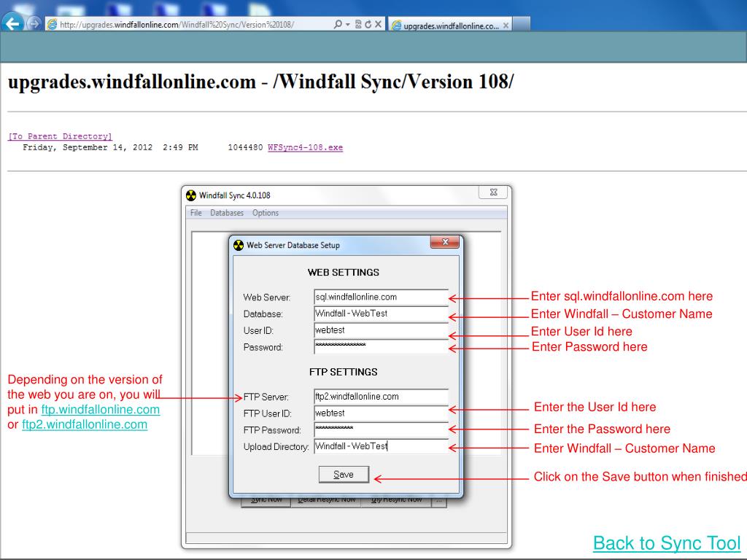Image resolution: width=747 pixels, height=560 pixels.
Task: Close the Windfall Sync 4.0.108 window
Action: pos(494,192)
